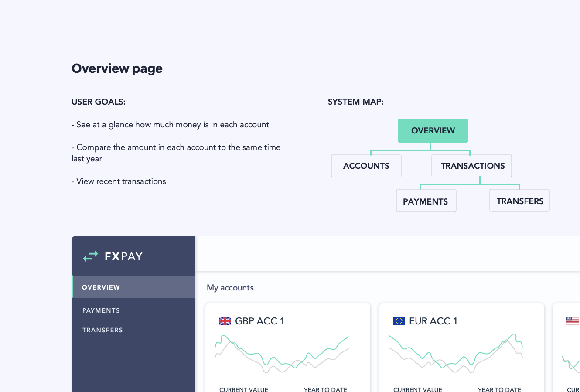Image resolution: width=580 pixels, height=392 pixels.
Task: Choose the TRANSFERS box in system map
Action: click(x=520, y=201)
